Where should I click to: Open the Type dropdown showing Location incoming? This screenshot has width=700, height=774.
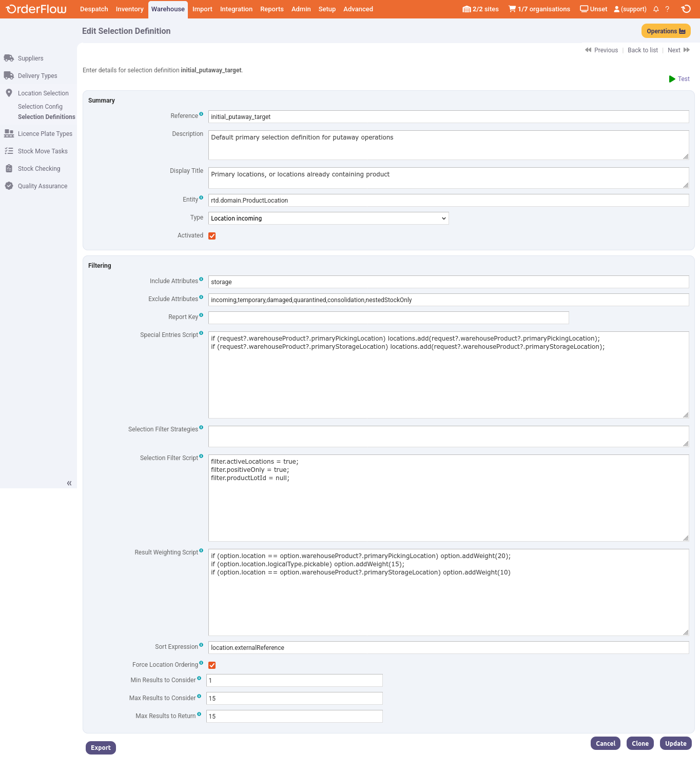(x=328, y=219)
